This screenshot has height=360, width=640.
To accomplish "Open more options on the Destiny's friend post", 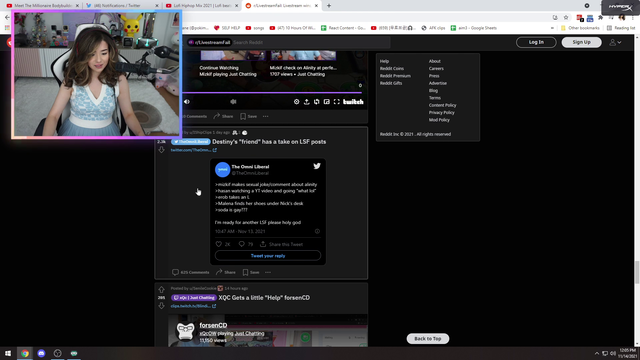I will point(268,272).
